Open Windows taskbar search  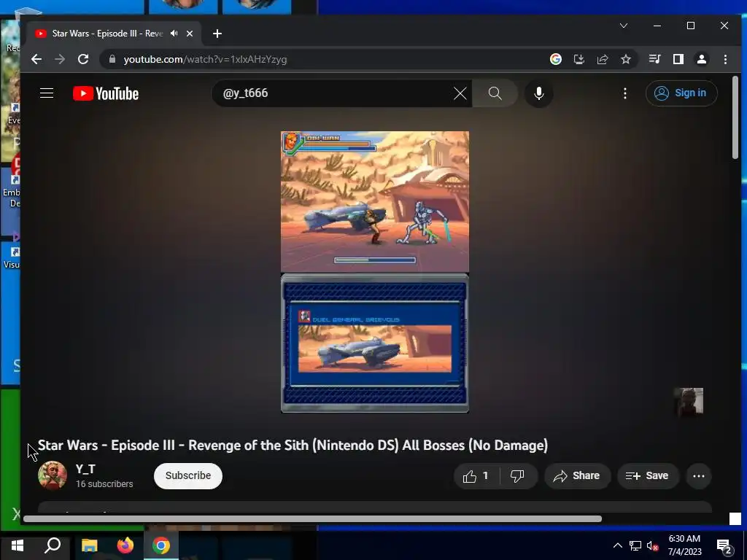(53, 545)
